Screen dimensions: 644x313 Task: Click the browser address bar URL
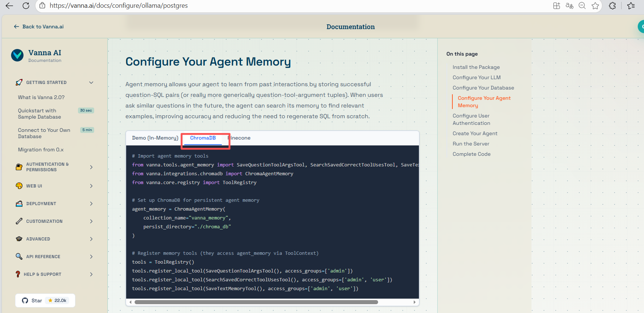[x=118, y=6]
